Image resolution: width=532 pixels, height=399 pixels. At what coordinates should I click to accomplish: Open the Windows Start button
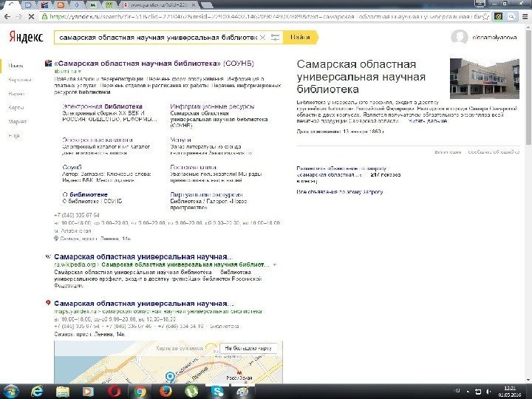(x=10, y=392)
